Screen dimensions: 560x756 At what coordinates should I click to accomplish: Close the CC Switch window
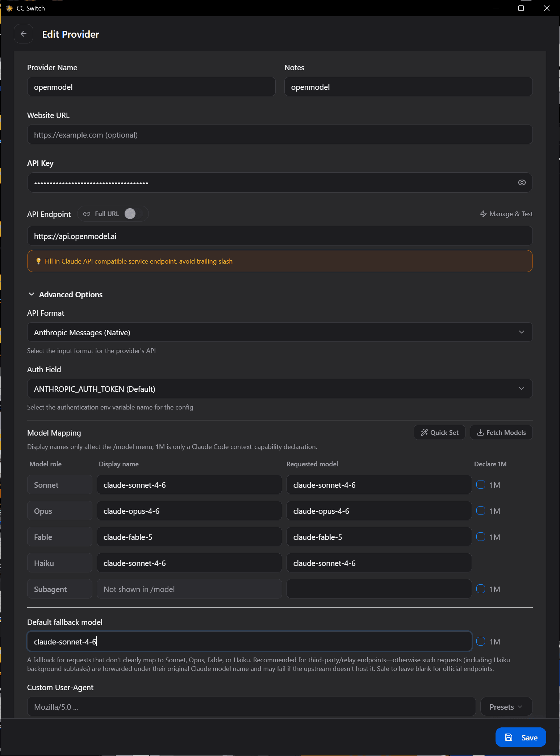(547, 8)
